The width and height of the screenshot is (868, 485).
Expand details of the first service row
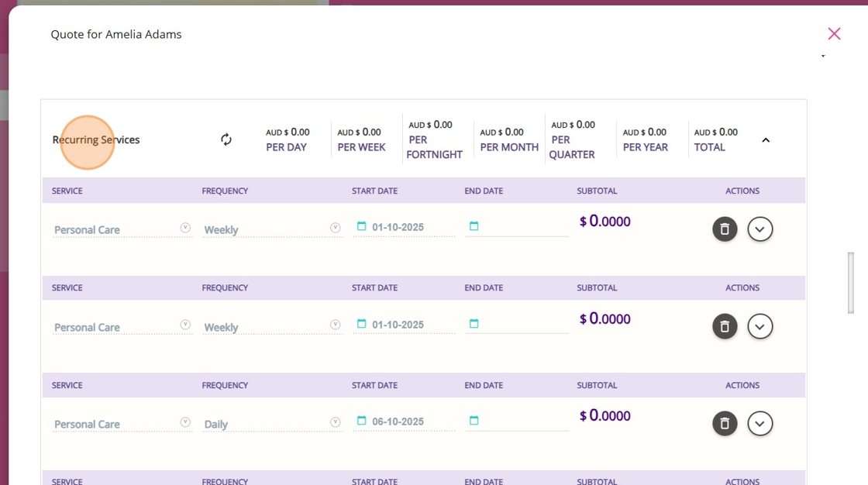tap(760, 229)
